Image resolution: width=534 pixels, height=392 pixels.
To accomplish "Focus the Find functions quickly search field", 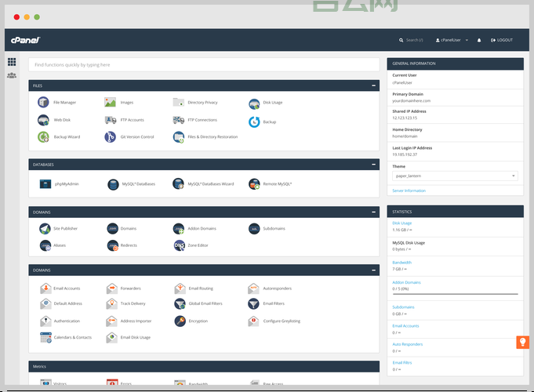I will pyautogui.click(x=204, y=65).
